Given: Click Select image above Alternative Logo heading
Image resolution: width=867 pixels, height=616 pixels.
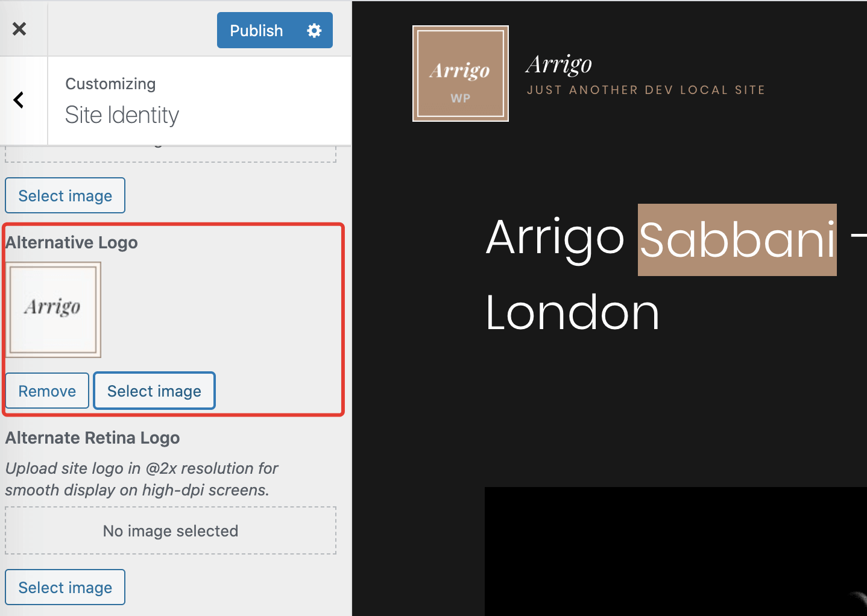Looking at the screenshot, I should click(65, 196).
